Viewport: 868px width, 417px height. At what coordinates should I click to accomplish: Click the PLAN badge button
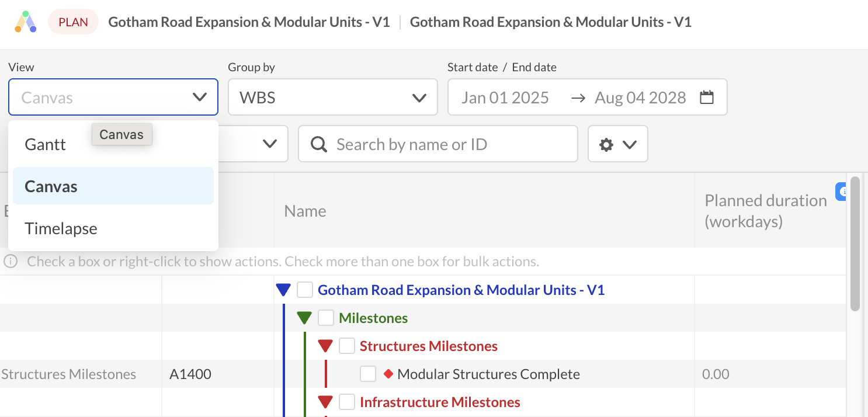point(73,22)
